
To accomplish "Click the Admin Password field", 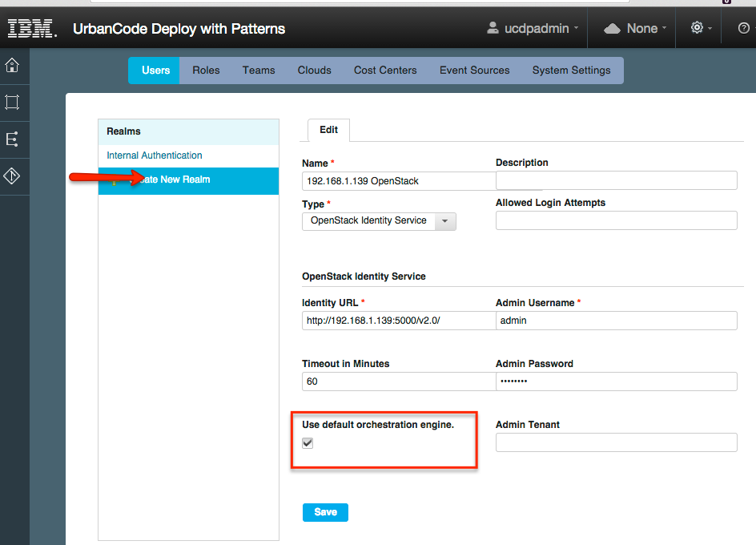I will coord(616,381).
